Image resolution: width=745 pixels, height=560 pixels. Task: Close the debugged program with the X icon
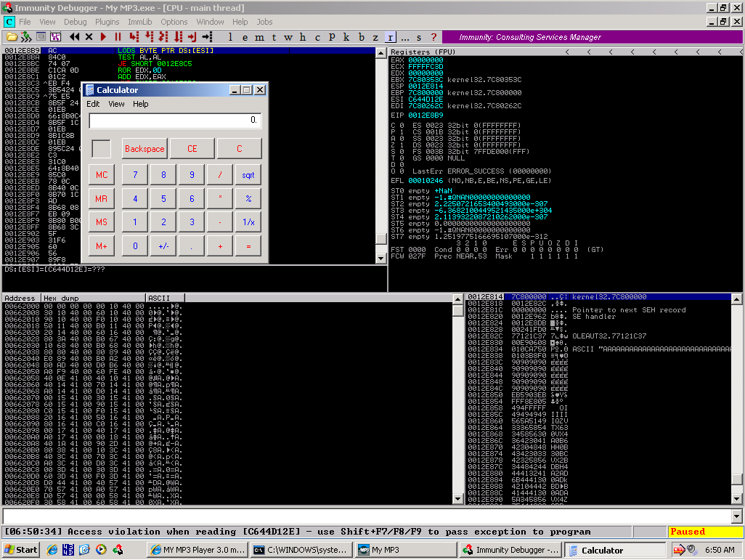tap(89, 37)
